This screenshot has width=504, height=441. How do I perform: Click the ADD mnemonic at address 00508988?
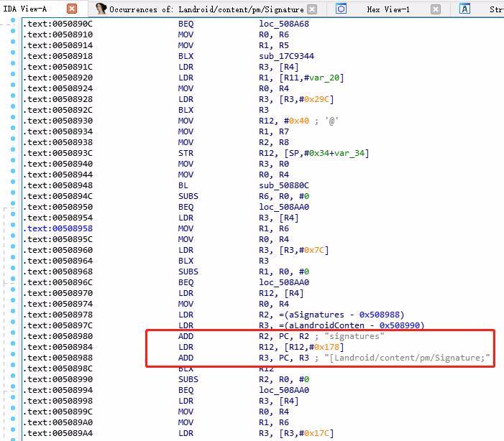[185, 358]
